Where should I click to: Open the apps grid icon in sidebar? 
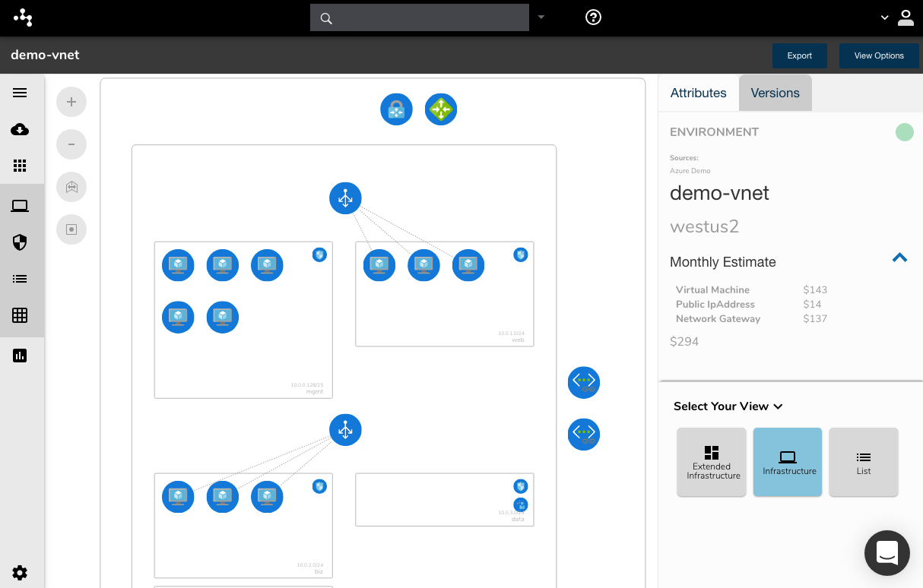[x=20, y=166]
